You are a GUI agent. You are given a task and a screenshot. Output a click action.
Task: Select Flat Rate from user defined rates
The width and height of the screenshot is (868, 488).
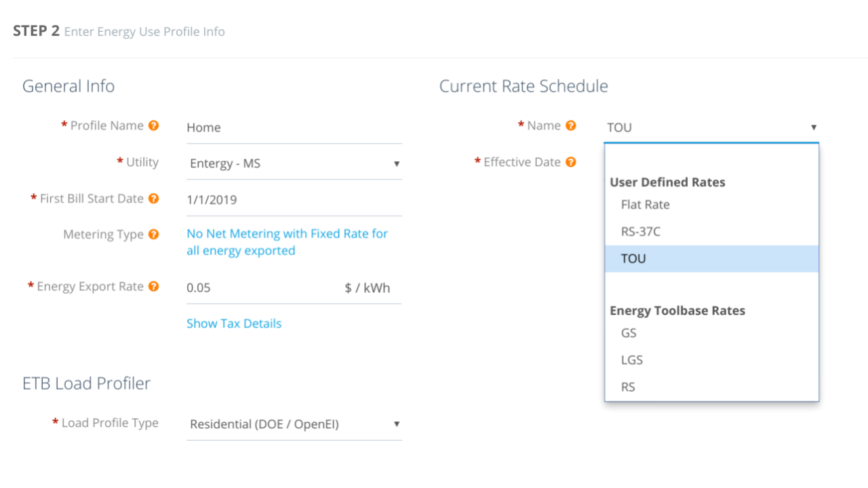tap(645, 205)
